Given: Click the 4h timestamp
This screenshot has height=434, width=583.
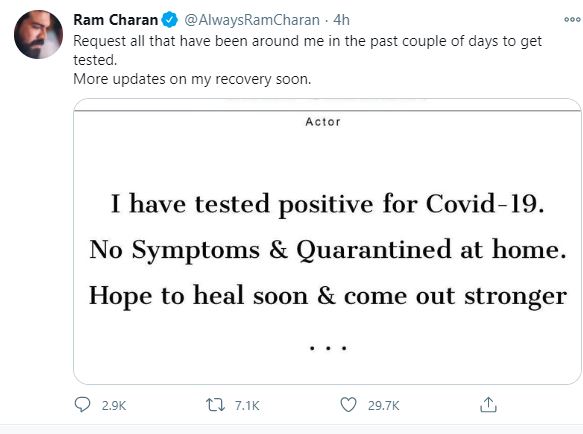Looking at the screenshot, I should tap(341, 20).
